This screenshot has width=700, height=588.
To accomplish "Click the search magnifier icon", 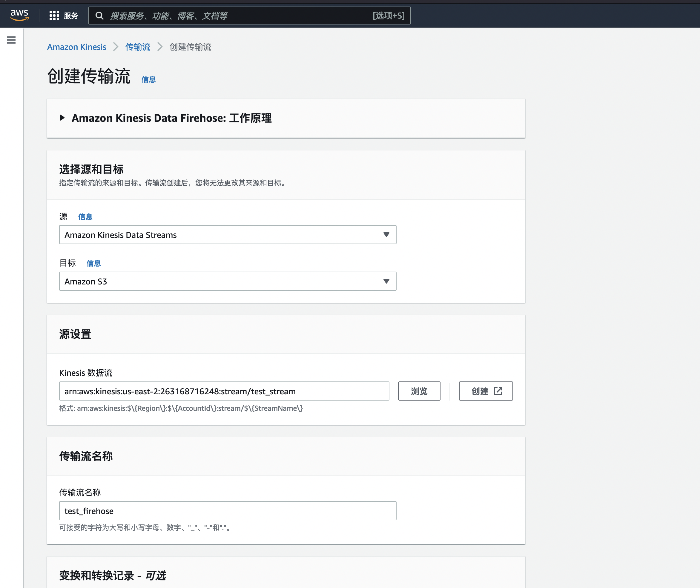I will [99, 16].
